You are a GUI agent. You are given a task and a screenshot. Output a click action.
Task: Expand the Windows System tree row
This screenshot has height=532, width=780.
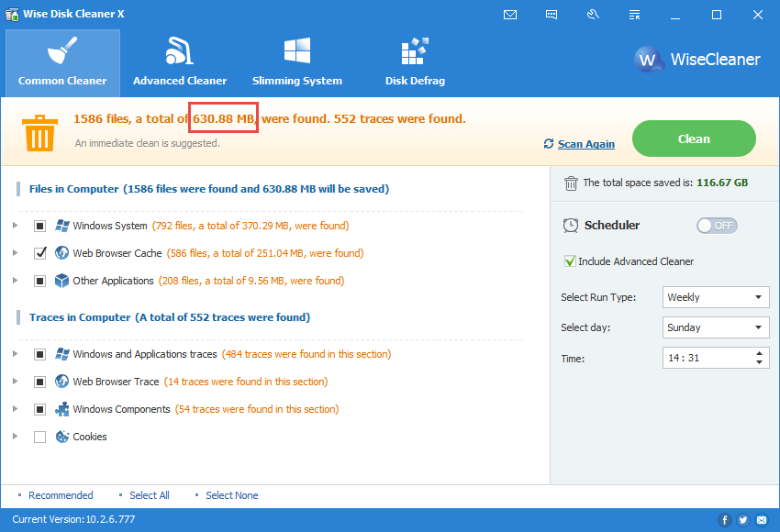pyautogui.click(x=15, y=226)
